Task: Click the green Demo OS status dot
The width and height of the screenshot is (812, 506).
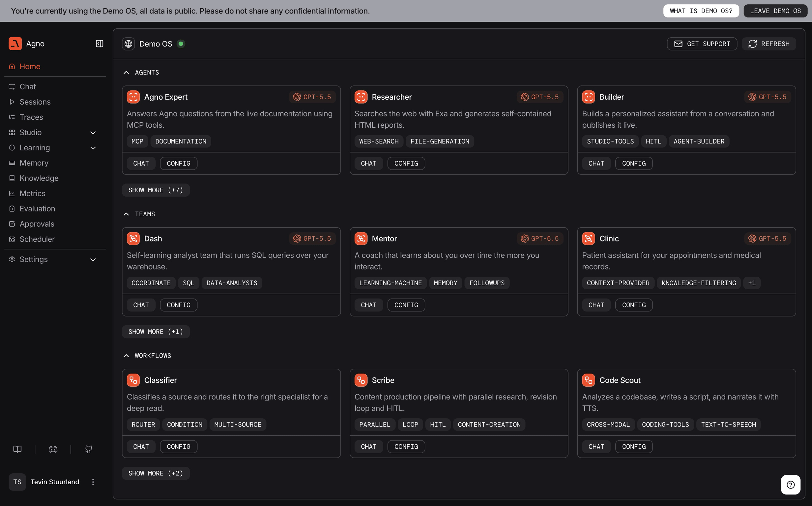Action: 181,44
